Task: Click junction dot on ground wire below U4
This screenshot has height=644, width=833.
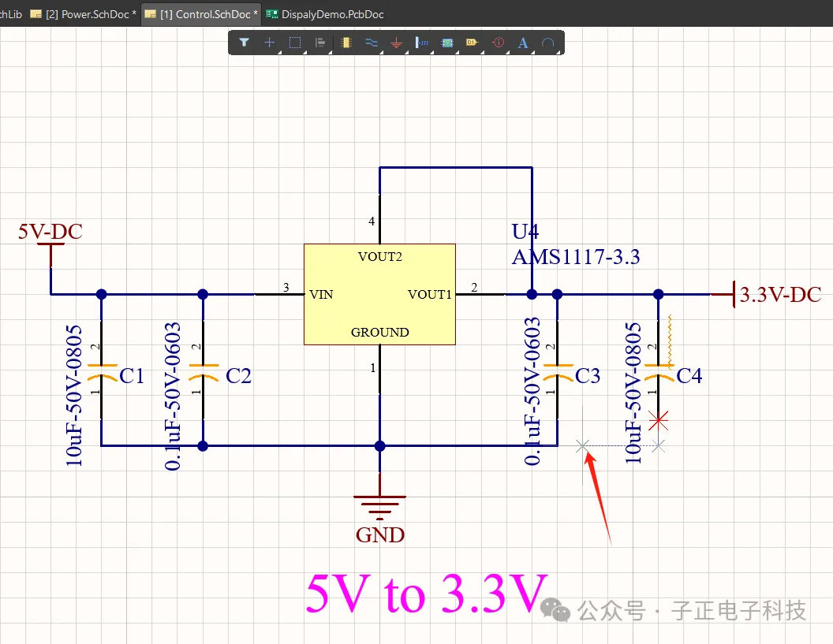Action: tap(380, 446)
